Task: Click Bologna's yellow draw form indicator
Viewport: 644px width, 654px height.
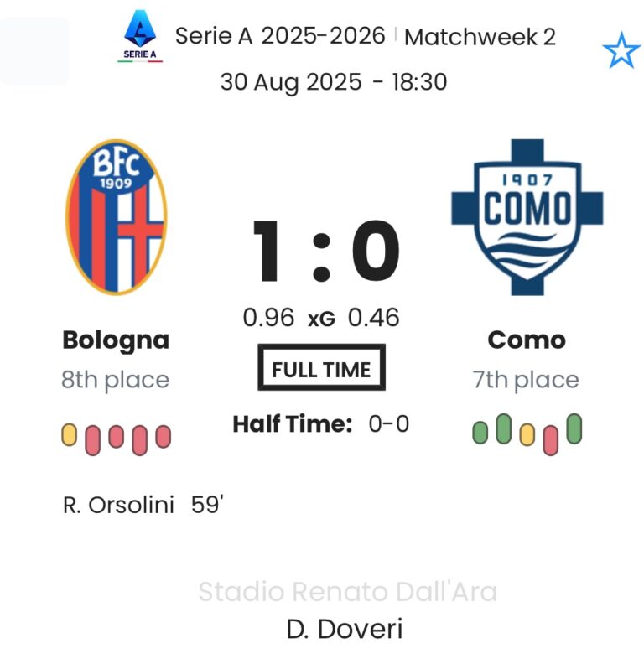Action: (70, 434)
